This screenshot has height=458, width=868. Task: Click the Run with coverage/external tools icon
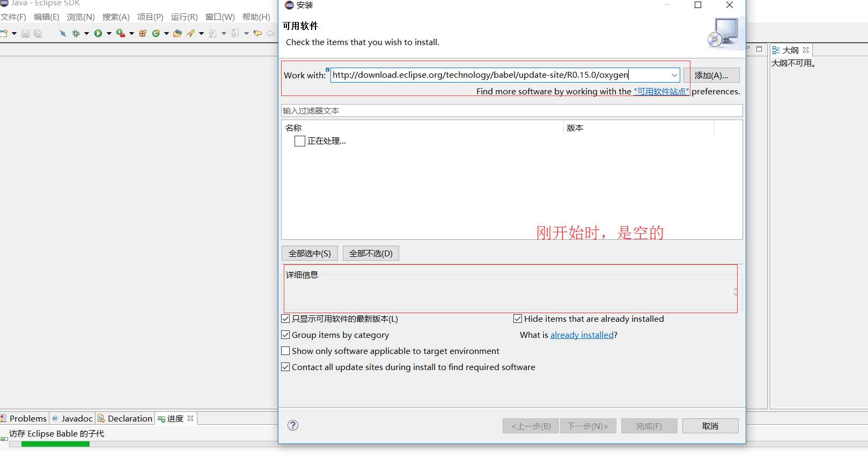pyautogui.click(x=121, y=33)
